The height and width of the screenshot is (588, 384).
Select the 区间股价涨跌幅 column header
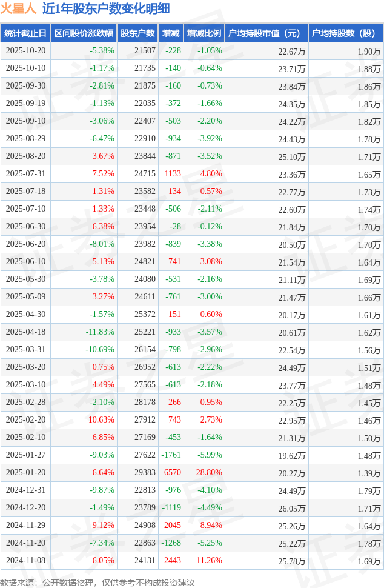pyautogui.click(x=84, y=33)
